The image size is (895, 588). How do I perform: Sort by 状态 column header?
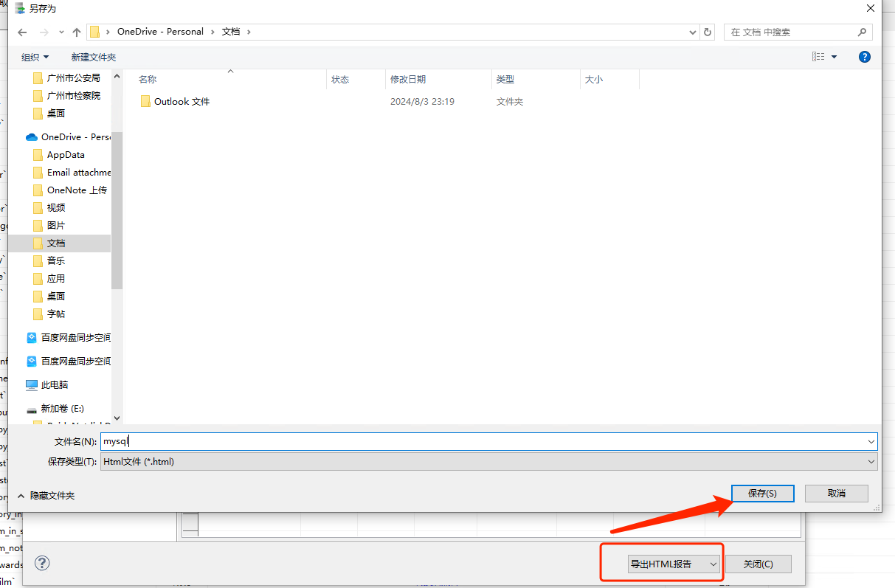coord(340,79)
